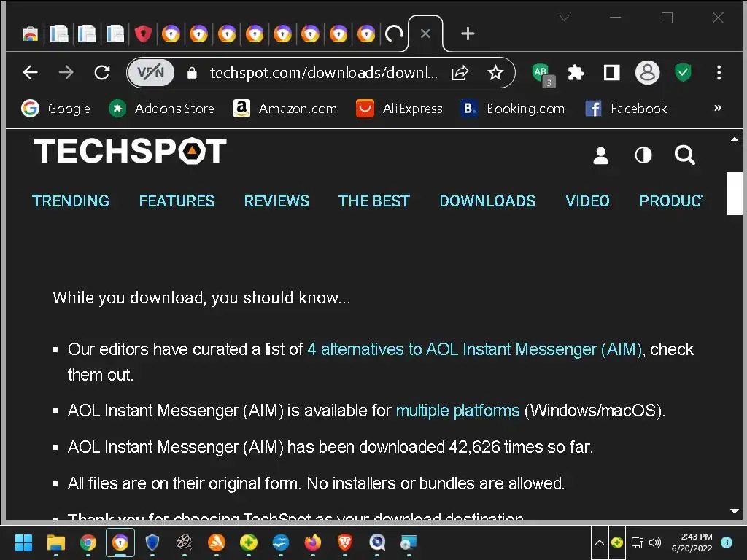Toggle the VPN switch in address bar
This screenshot has width=747, height=560.
(151, 72)
